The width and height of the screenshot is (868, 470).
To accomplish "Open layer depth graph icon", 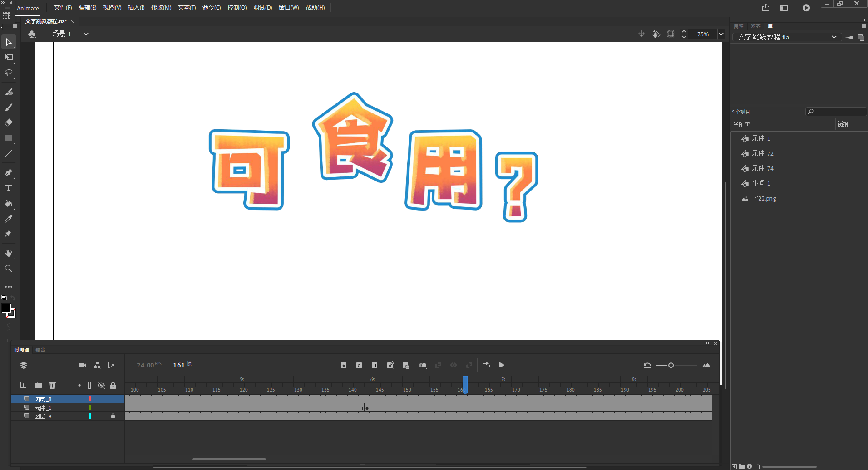I will point(112,365).
